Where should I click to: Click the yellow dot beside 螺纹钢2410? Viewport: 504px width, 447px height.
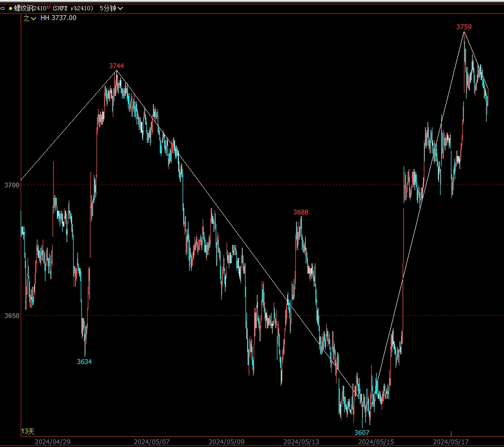[x=10, y=8]
